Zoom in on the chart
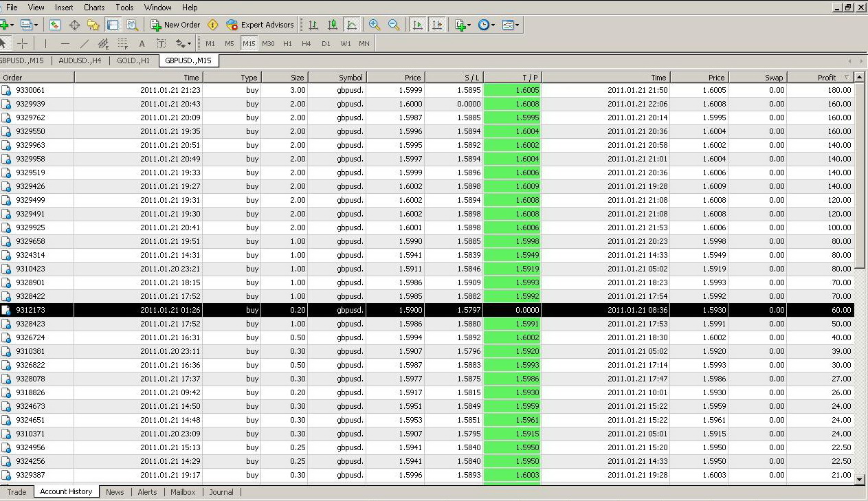Screen dimensions: 868x501 pyautogui.click(x=375, y=25)
